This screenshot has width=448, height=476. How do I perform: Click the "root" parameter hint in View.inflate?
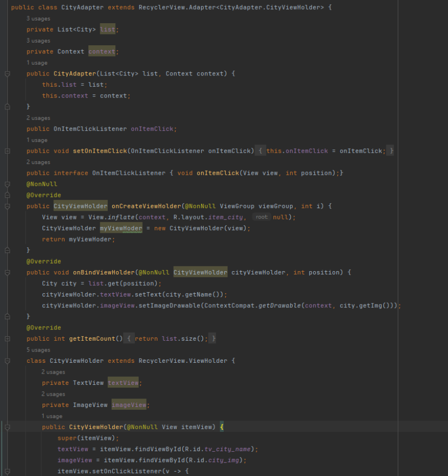point(261,217)
